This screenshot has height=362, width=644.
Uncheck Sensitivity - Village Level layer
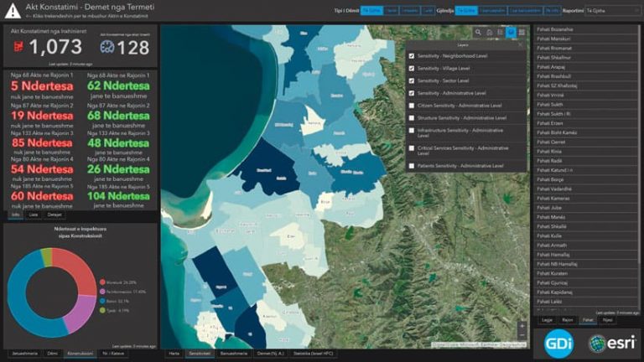tap(412, 68)
